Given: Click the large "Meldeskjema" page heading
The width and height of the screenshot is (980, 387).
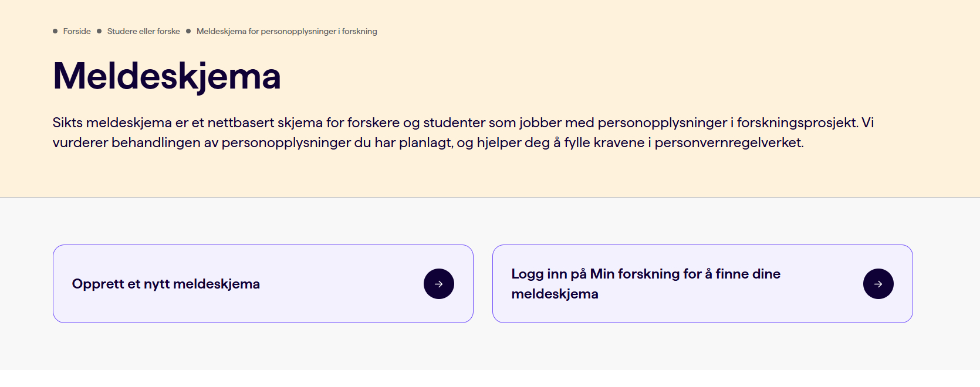Looking at the screenshot, I should tap(167, 76).
